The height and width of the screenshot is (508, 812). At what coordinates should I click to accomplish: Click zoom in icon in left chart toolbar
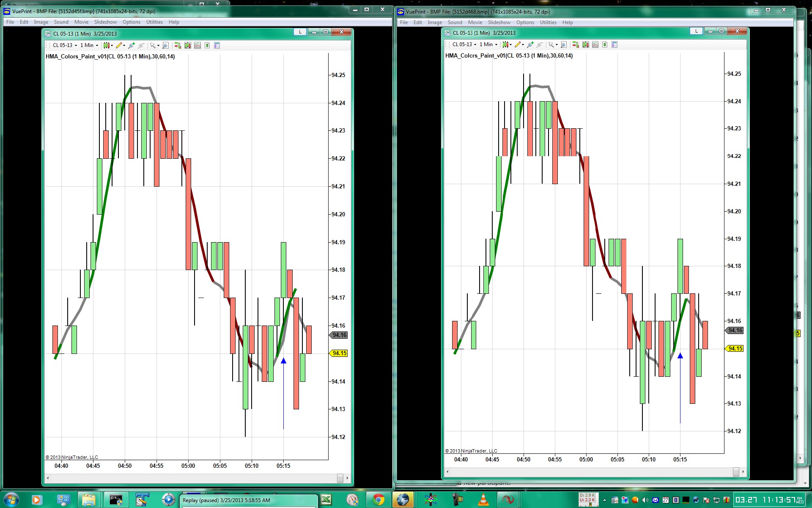pos(132,45)
